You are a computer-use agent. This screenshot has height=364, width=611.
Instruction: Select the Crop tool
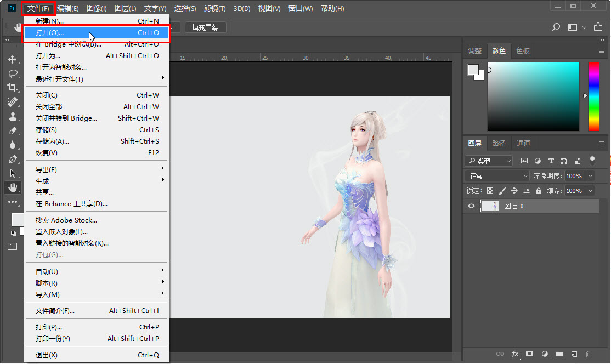[x=13, y=88]
